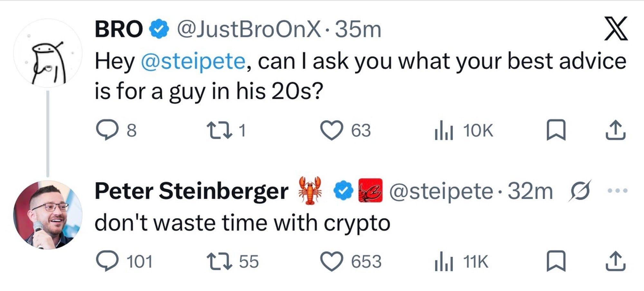Image resolution: width=644 pixels, height=291 pixels.
Task: Open Peter Steinberger's profile photo
Action: tap(48, 215)
